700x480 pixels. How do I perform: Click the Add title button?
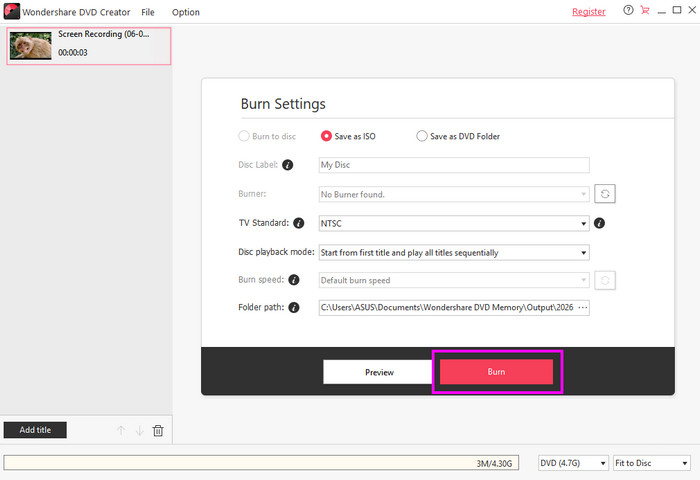(x=35, y=430)
